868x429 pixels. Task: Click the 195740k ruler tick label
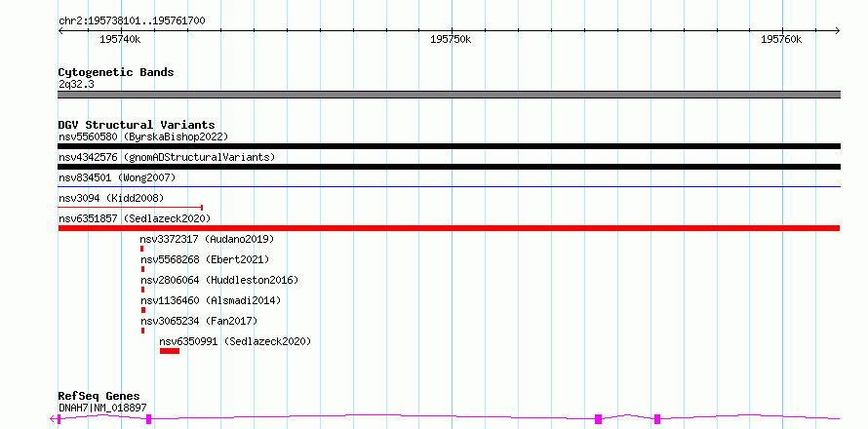[120, 39]
